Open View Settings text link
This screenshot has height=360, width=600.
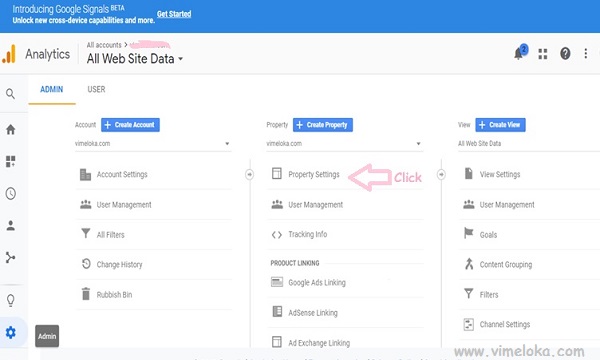click(x=500, y=174)
